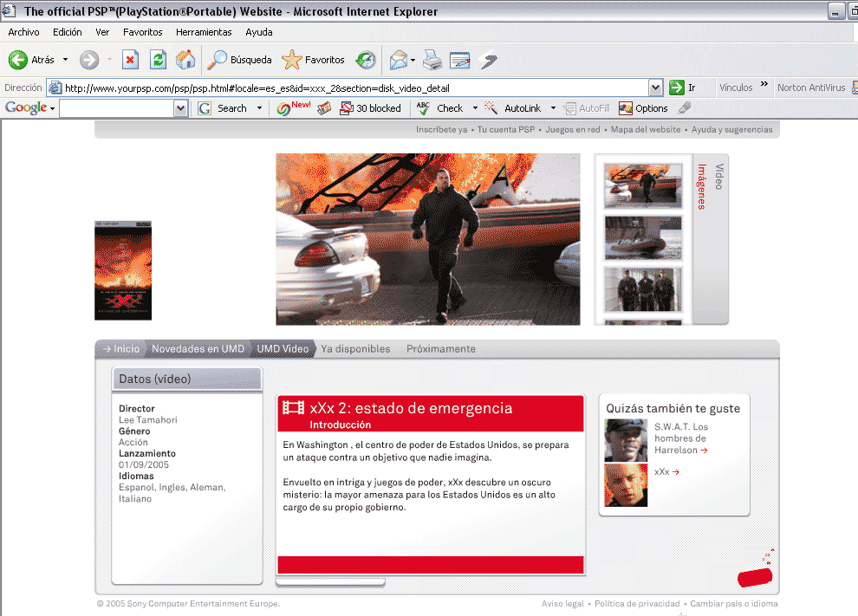
Task: Click the edit page toolbar icon
Action: 459,60
